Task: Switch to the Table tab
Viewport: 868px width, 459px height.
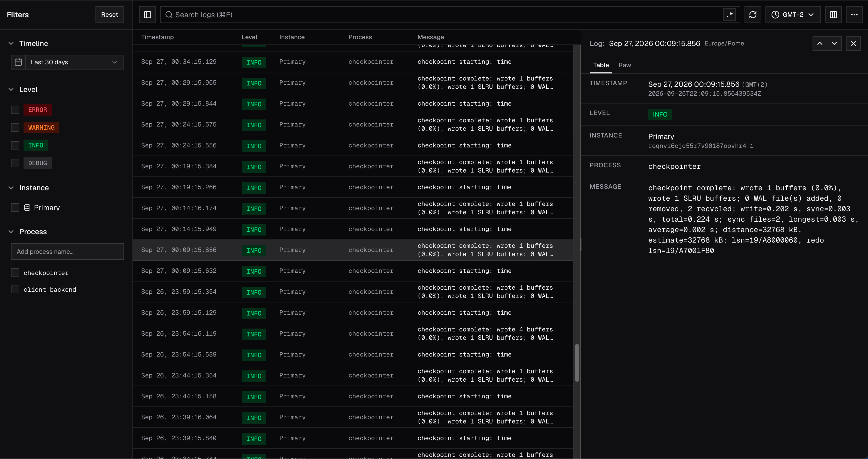Action: [601, 65]
